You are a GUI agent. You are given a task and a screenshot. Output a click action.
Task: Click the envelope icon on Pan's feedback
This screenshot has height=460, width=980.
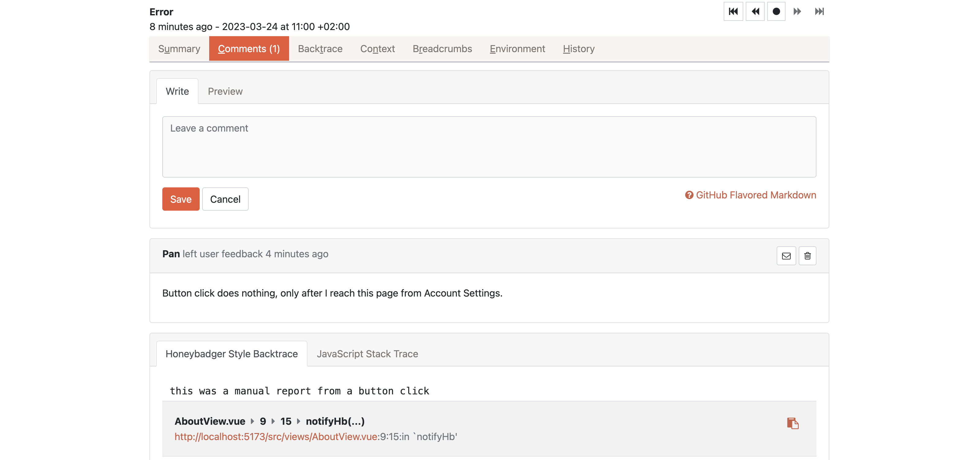click(x=786, y=256)
